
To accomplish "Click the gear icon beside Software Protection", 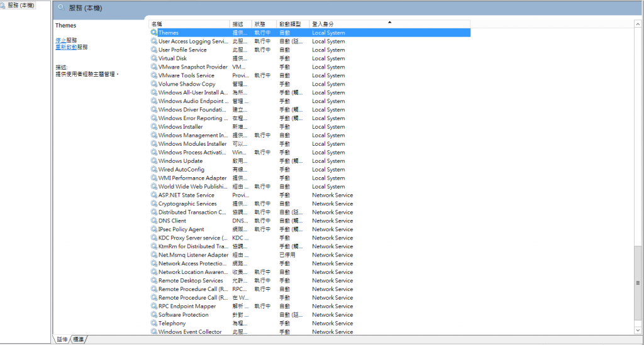I will (154, 315).
